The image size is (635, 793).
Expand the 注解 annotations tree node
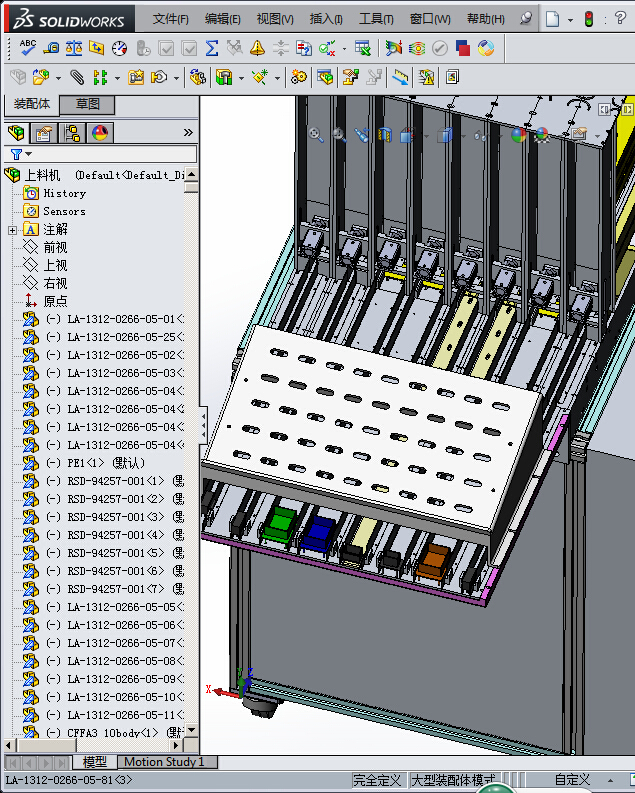pyautogui.click(x=12, y=230)
